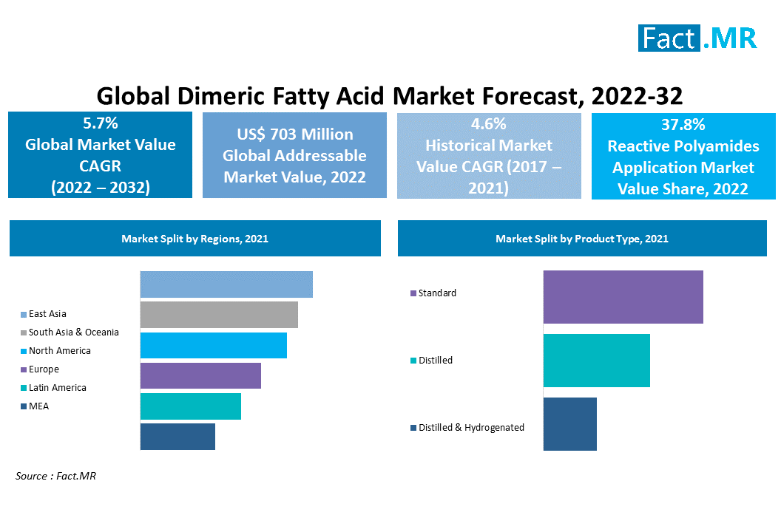Viewport: 781px width, 532px height.
Task: Select the 4.6% Historical Market Value CAGR box
Action: pyautogui.click(x=489, y=156)
